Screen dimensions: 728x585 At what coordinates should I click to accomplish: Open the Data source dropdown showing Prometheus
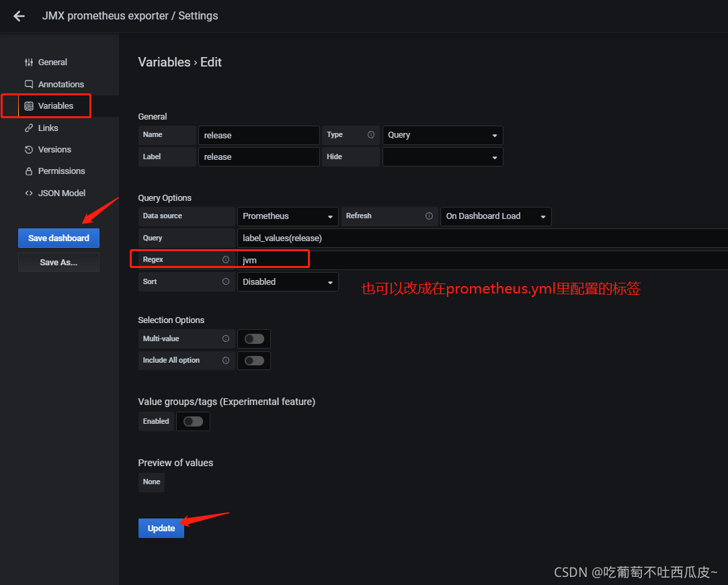[x=288, y=216]
